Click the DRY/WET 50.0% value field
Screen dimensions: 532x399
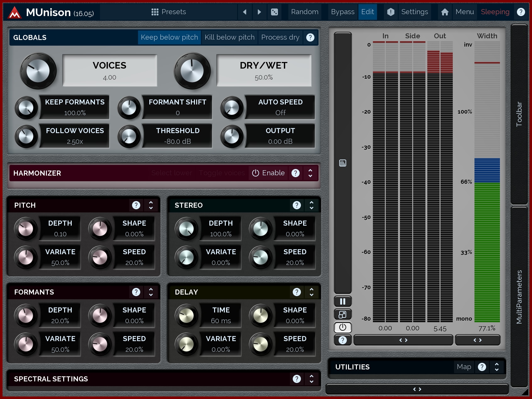tap(264, 70)
